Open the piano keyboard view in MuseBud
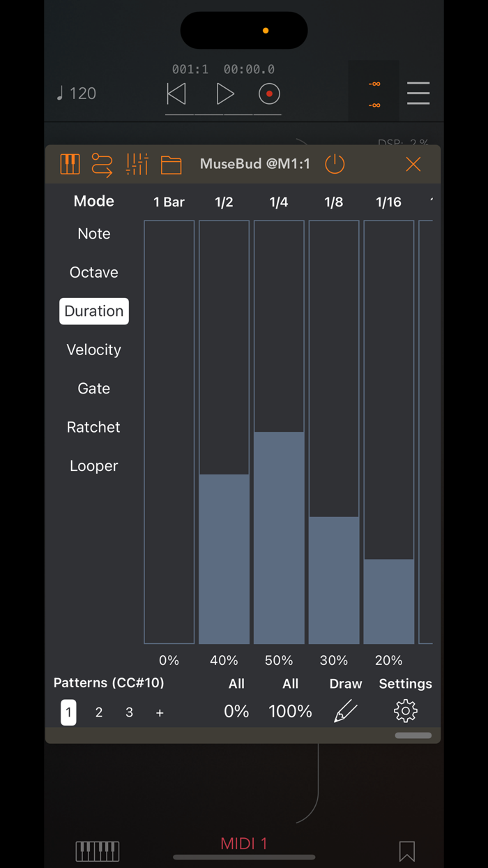Image resolution: width=488 pixels, height=868 pixels. tap(70, 164)
